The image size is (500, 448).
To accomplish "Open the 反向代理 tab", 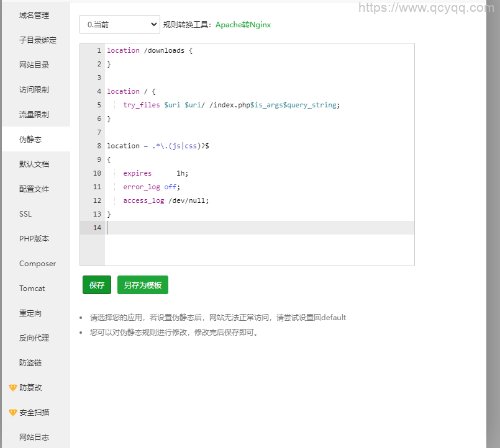I will click(34, 338).
